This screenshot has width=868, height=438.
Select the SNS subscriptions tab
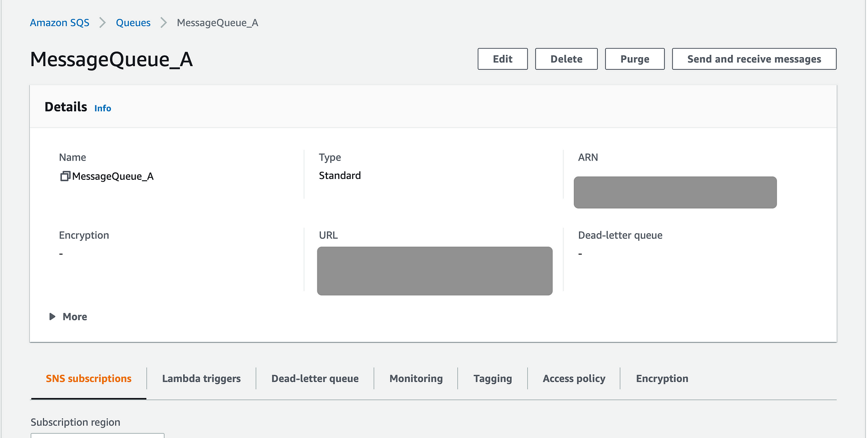point(89,379)
